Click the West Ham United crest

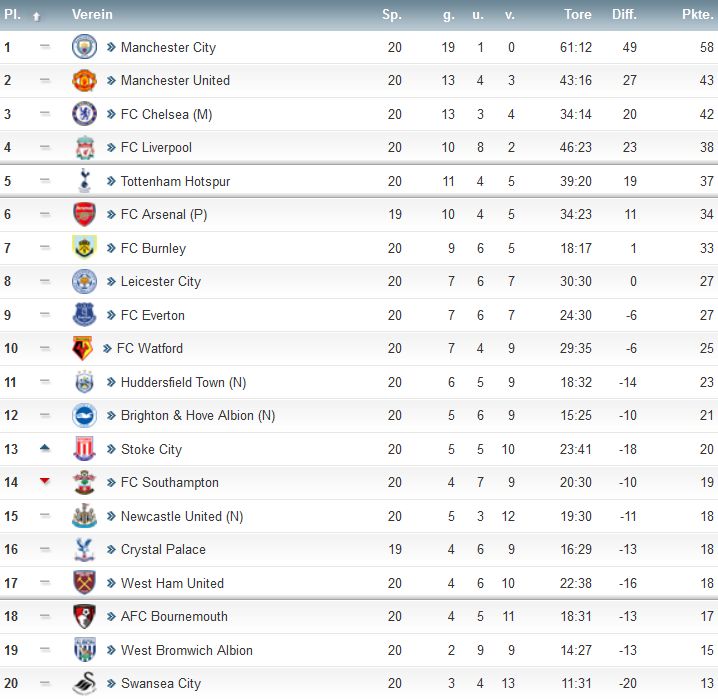(x=84, y=583)
